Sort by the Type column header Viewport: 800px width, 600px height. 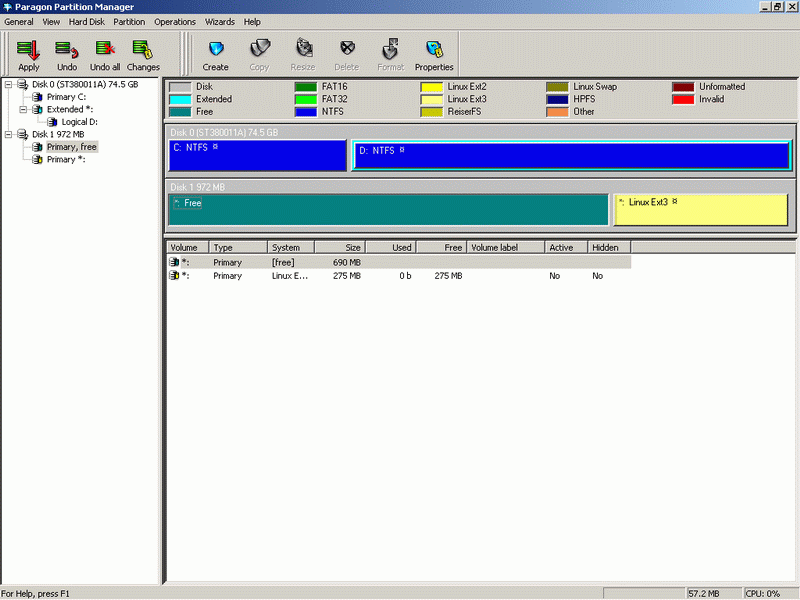coord(238,247)
